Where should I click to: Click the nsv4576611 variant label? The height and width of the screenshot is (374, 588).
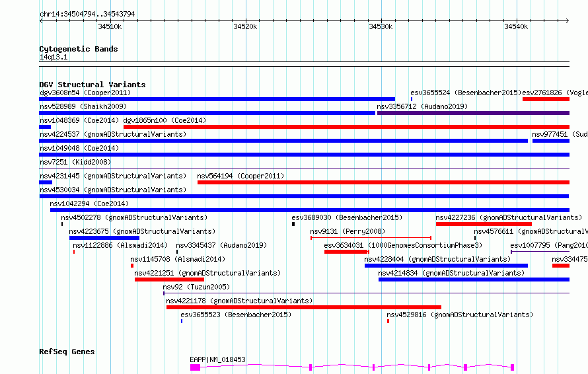531,231
